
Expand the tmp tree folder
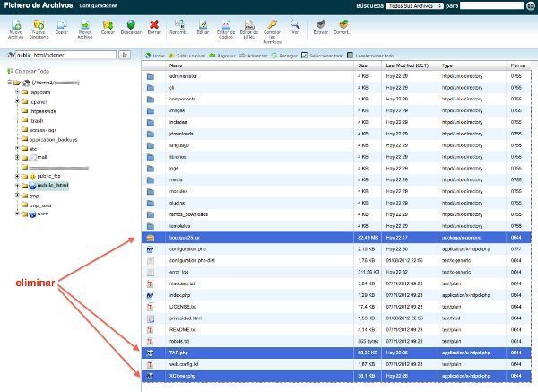tap(17, 196)
